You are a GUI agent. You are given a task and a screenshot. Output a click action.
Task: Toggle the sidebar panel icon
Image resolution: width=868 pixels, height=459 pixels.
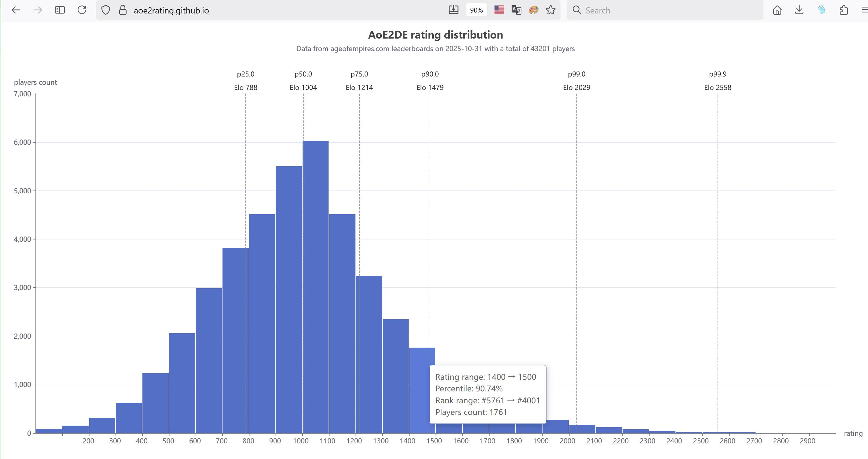pos(60,10)
